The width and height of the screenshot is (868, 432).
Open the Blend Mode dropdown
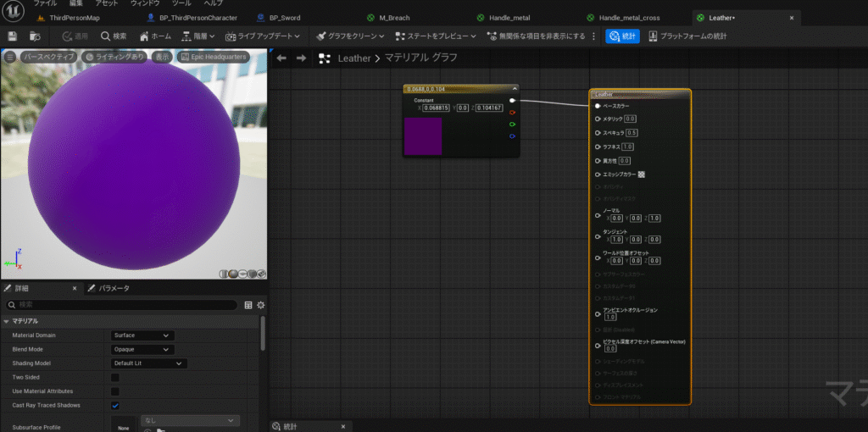[x=142, y=350]
